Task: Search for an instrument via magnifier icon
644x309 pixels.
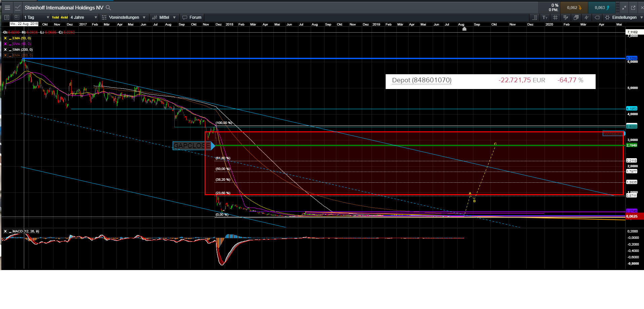Action: pyautogui.click(x=108, y=7)
